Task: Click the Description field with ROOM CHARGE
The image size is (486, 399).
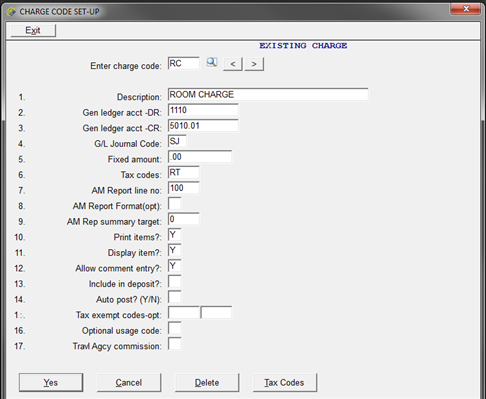Action: (268, 94)
